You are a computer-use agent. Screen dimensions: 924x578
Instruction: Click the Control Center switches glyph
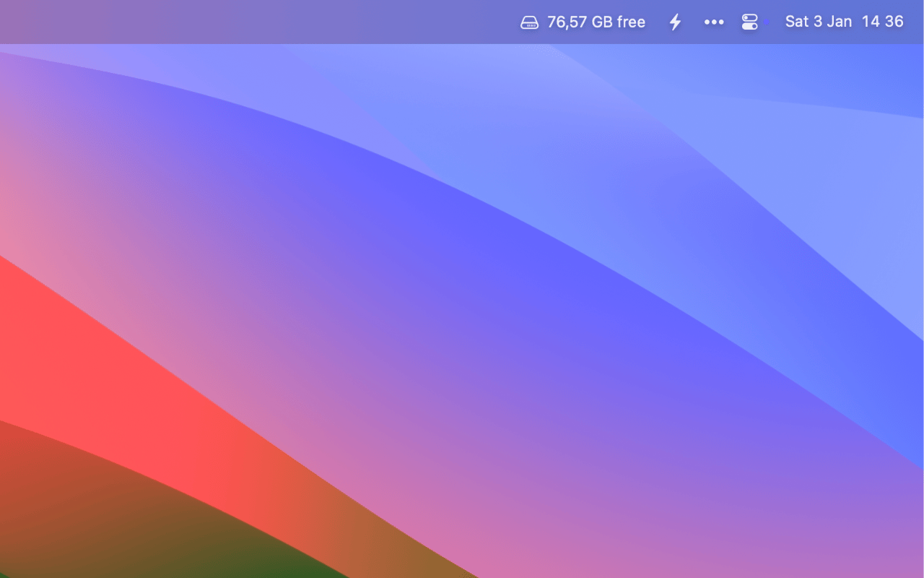(749, 22)
